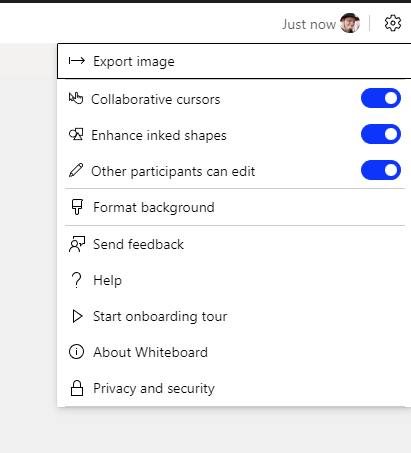Click the Just now timestamp text
411x453 pixels.
(309, 24)
